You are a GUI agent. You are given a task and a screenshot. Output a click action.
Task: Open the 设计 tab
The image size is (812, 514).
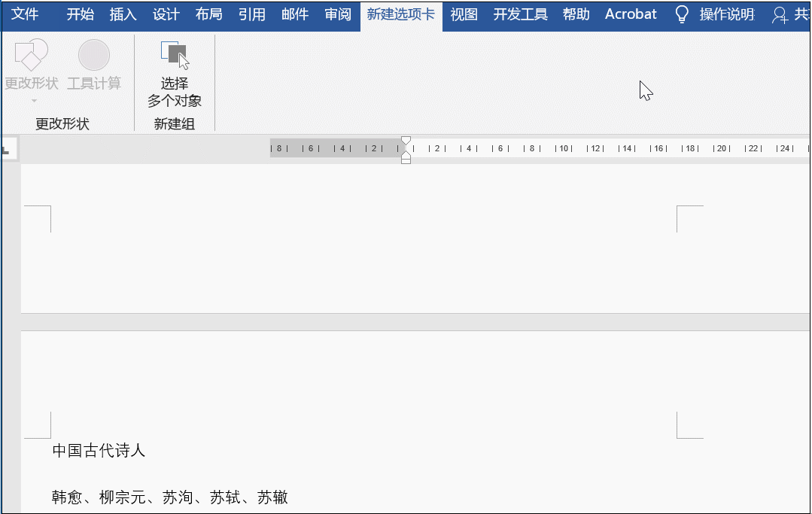pos(166,14)
